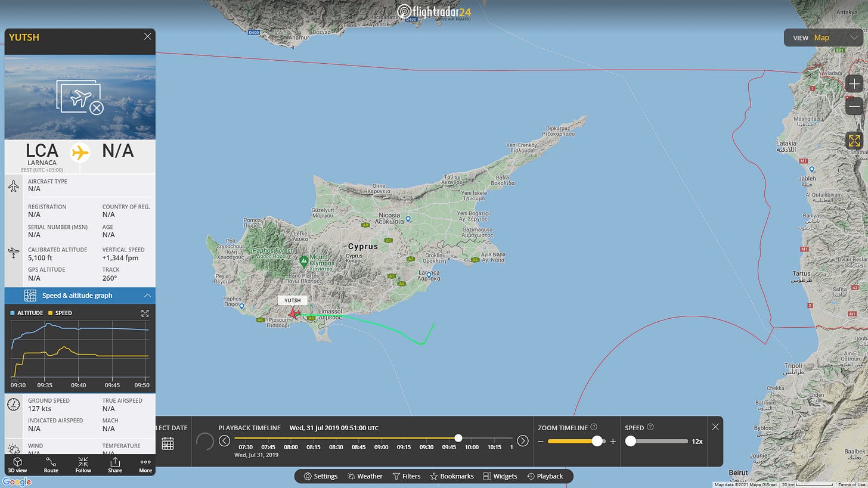Click the 08:00 mark on the timeline

290,447
